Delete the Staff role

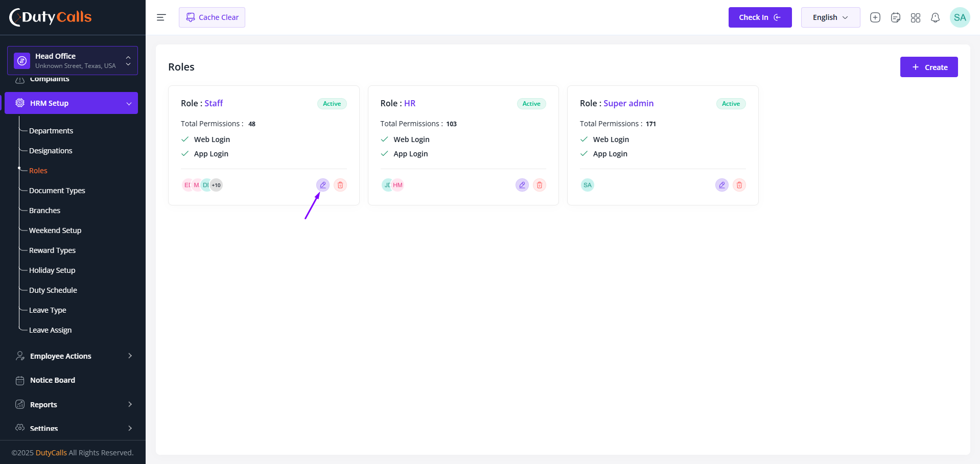click(340, 185)
